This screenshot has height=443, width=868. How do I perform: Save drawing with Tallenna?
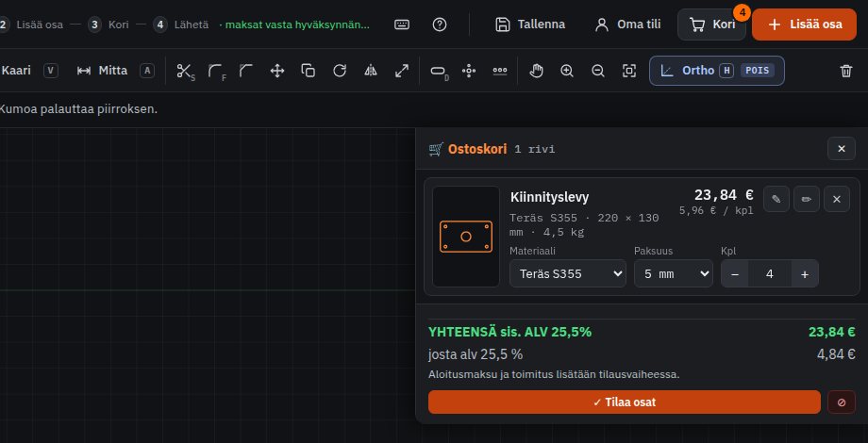tap(530, 25)
